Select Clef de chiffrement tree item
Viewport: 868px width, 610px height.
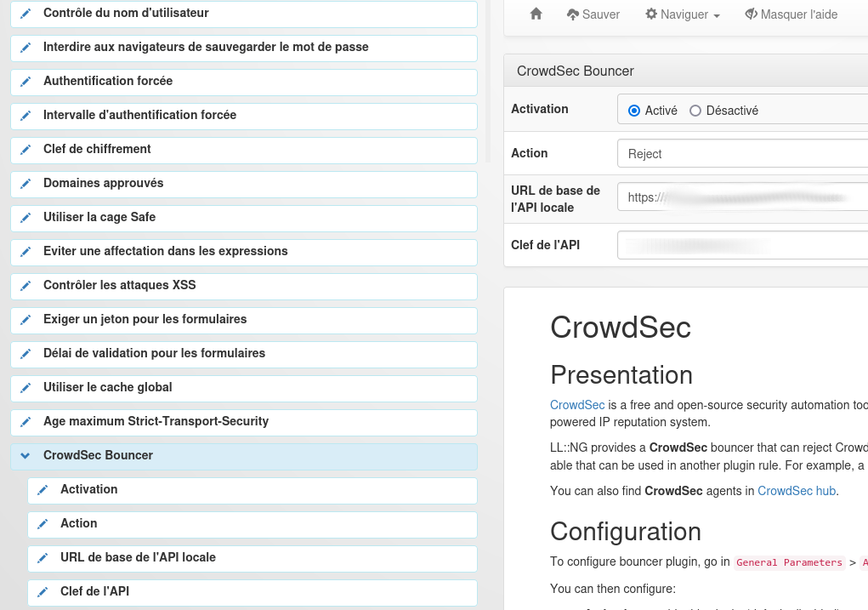pyautogui.click(x=244, y=150)
